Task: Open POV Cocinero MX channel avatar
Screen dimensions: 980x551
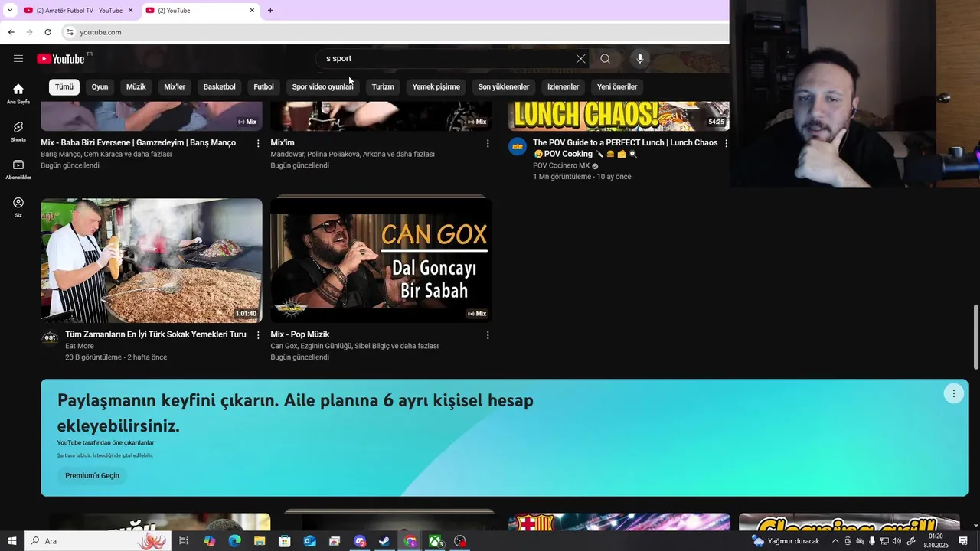Action: pyautogui.click(x=518, y=147)
